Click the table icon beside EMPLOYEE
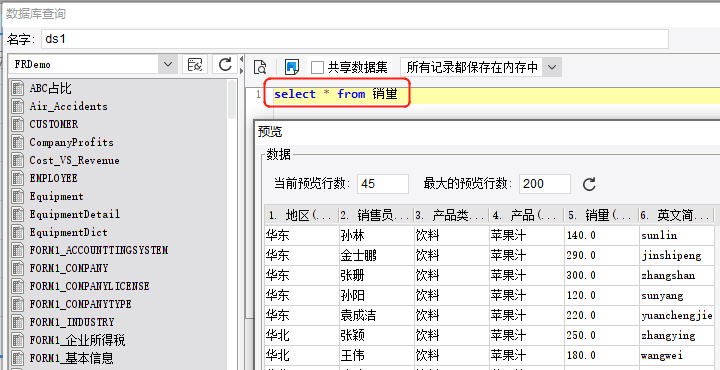720x370 pixels. 18,178
